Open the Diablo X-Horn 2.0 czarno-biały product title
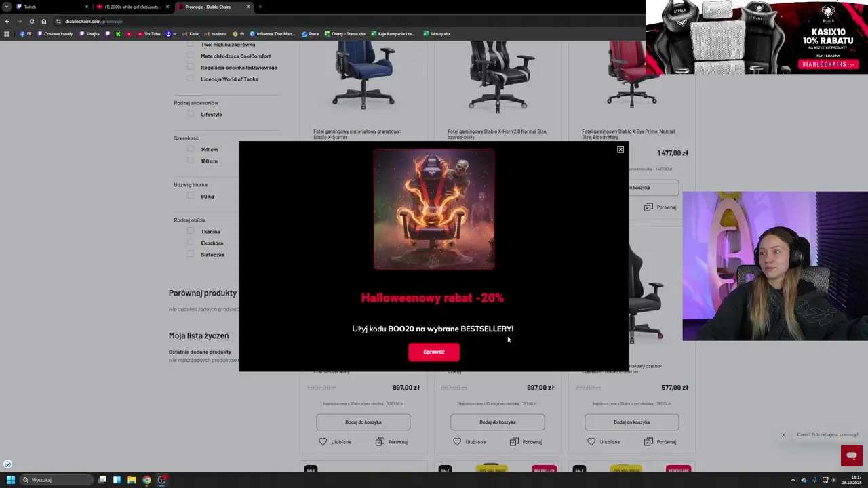Image resolution: width=868 pixels, height=488 pixels. click(497, 134)
